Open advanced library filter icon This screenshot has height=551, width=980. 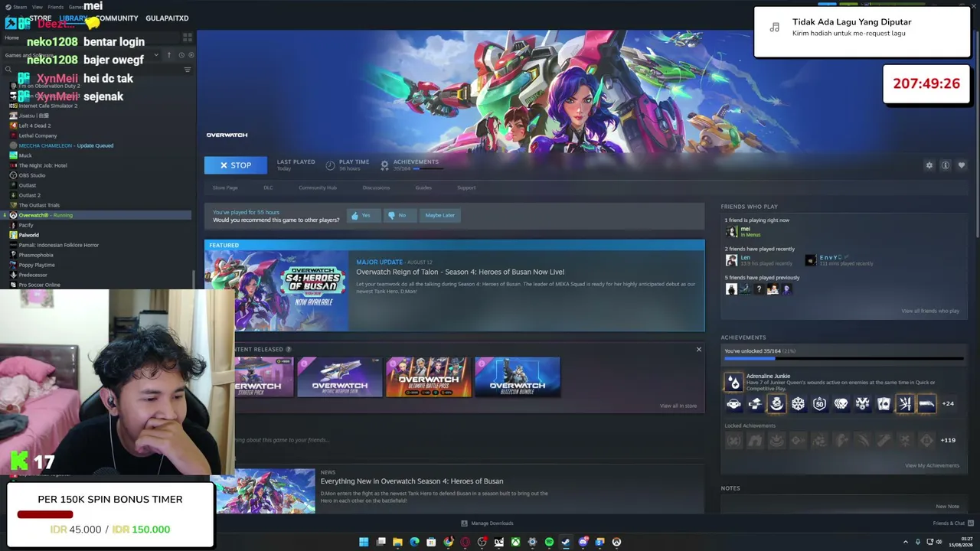[x=188, y=70]
